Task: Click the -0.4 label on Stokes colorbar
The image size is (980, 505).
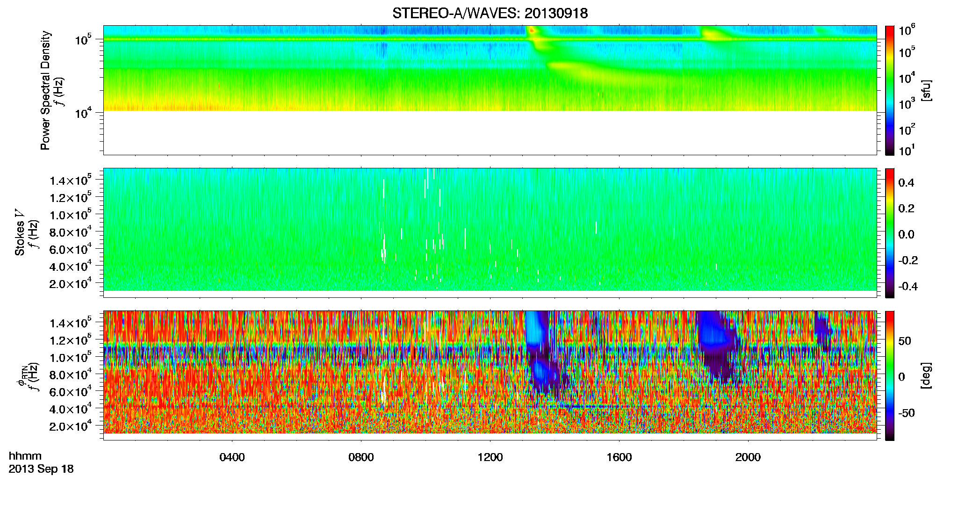Action: tap(908, 287)
